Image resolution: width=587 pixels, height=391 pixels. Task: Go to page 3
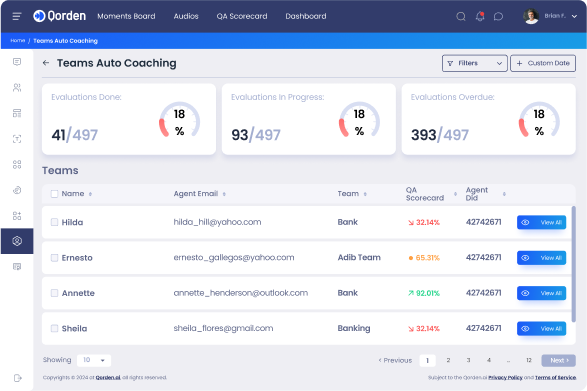pyautogui.click(x=468, y=360)
